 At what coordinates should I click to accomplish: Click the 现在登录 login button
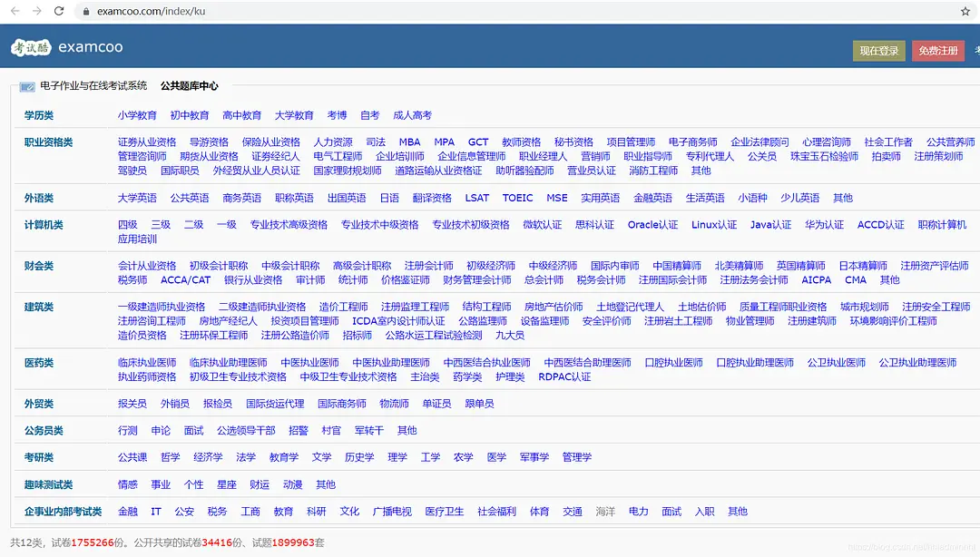coord(878,51)
